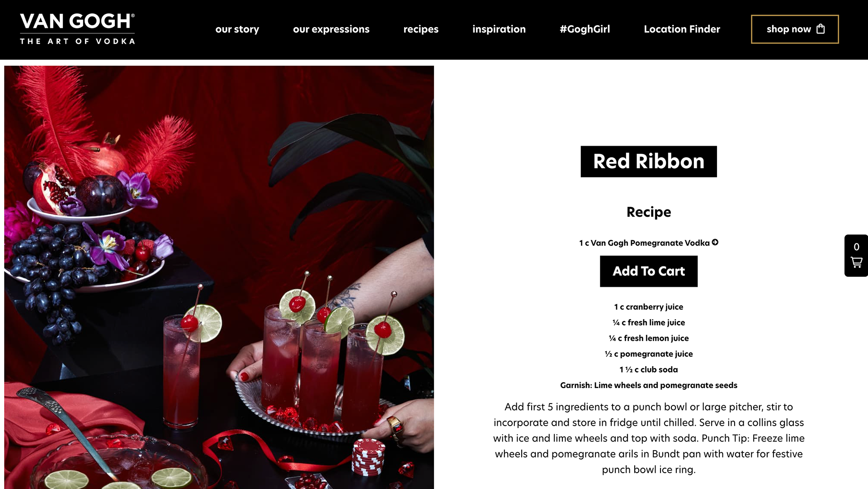Open the Van Gogh Pomegranate Vodka link
This screenshot has height=489, width=868.
click(x=645, y=243)
